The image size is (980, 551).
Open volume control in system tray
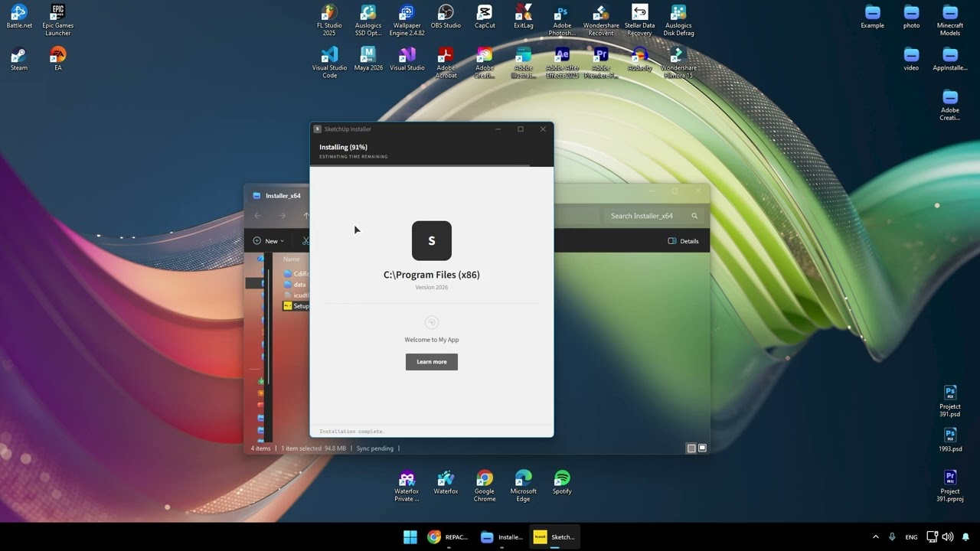click(948, 537)
